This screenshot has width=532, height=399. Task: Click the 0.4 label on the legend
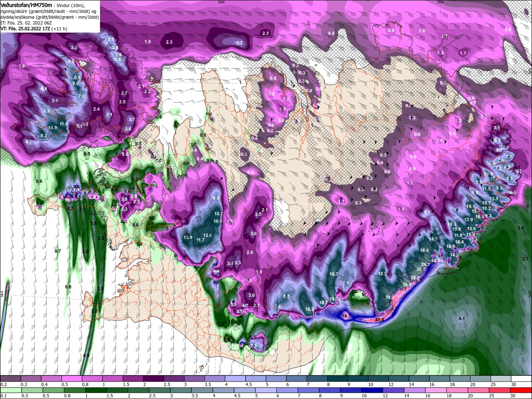coord(44,384)
